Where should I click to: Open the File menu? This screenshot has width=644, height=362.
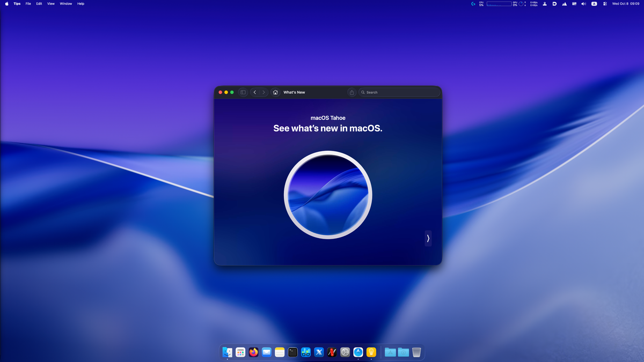(x=28, y=3)
